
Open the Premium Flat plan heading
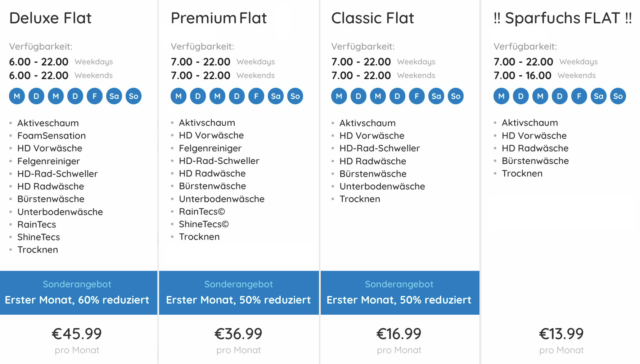[x=219, y=18]
